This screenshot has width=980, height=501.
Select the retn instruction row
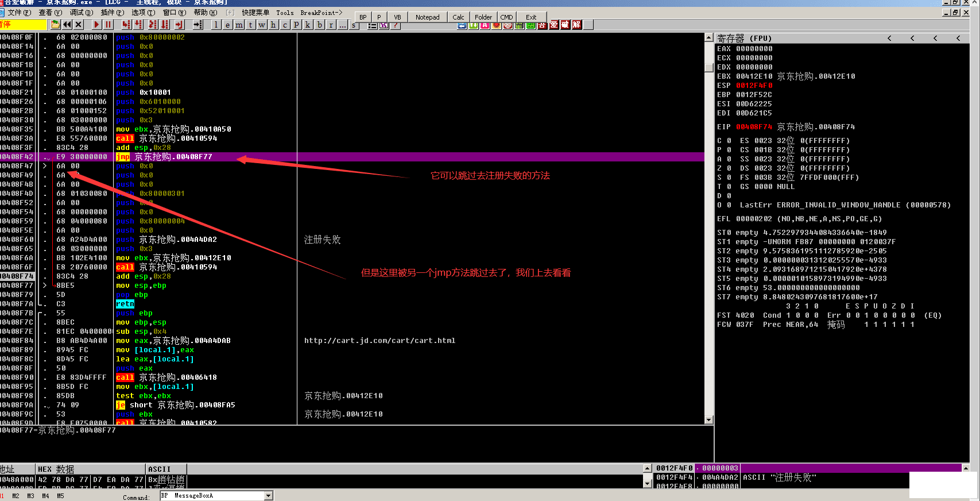pyautogui.click(x=352, y=304)
